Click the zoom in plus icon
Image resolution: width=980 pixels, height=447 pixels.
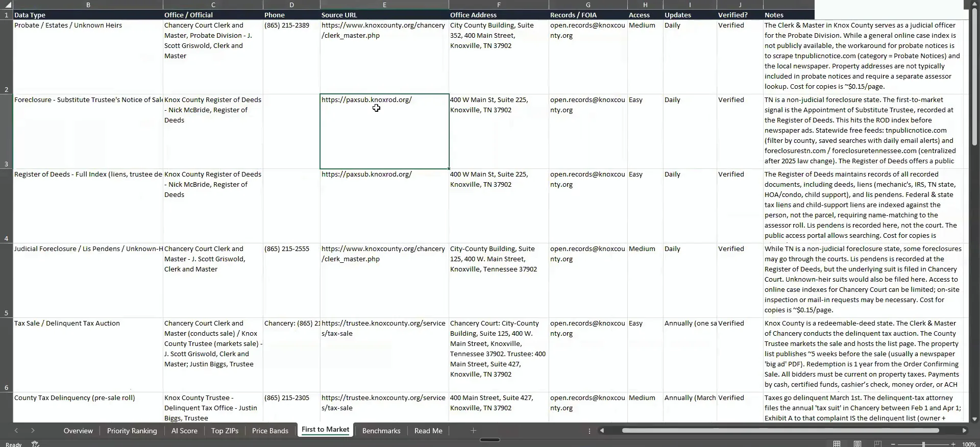tap(953, 444)
